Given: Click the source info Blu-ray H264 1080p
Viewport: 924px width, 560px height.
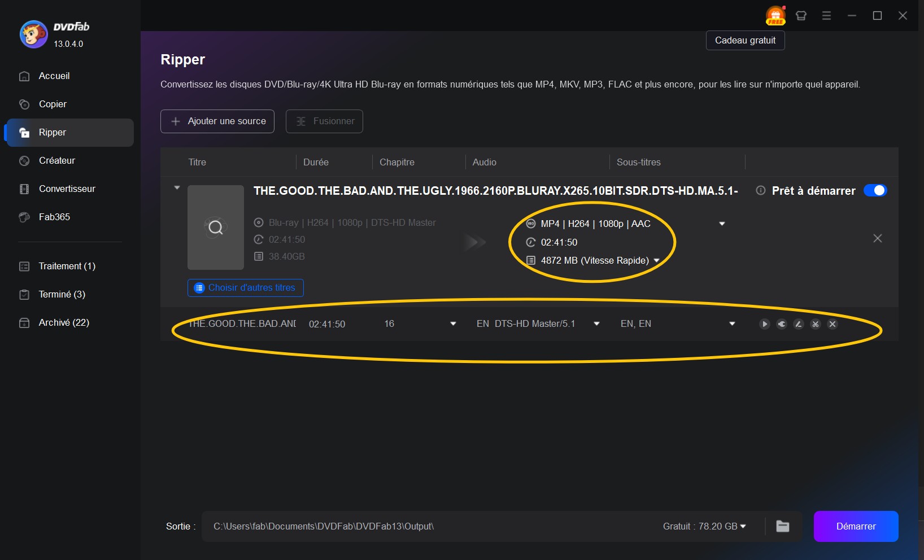Looking at the screenshot, I should [x=352, y=223].
